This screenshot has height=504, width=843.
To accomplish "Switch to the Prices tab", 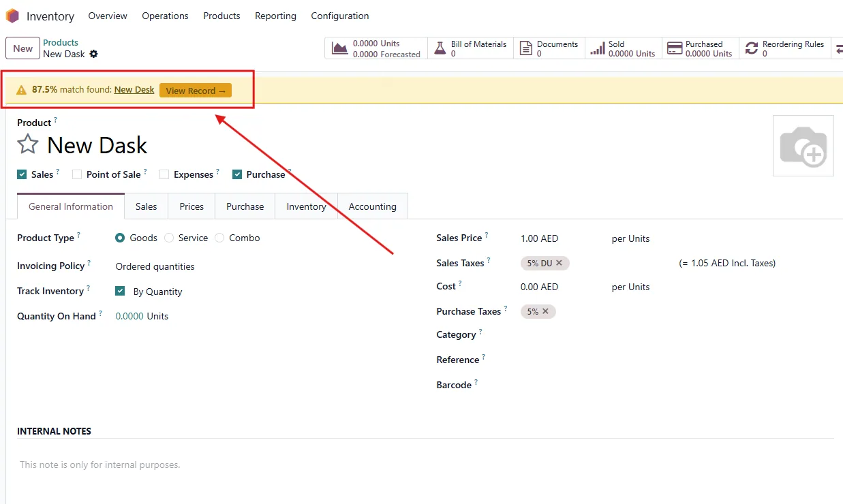I will point(191,206).
